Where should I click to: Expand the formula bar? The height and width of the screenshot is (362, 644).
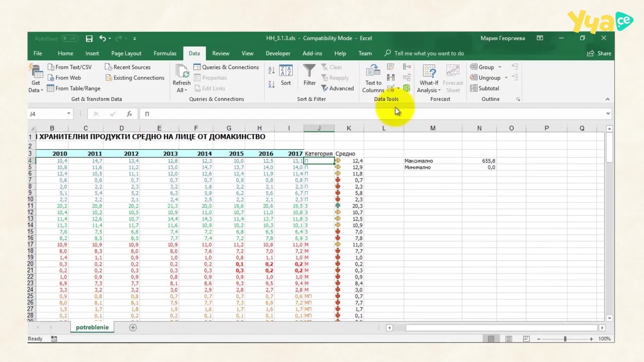tap(608, 114)
